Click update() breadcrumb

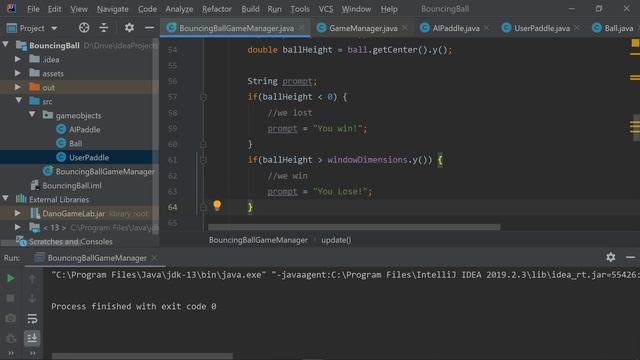[x=336, y=240]
